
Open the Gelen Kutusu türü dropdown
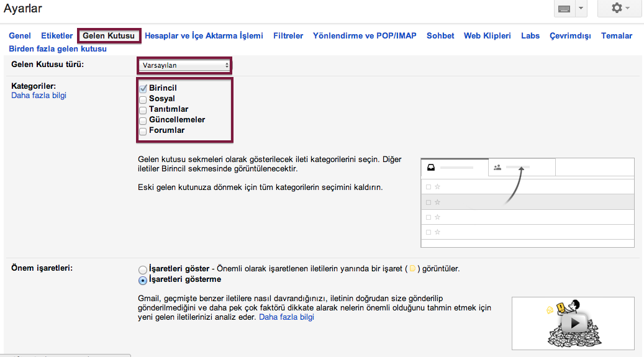click(184, 65)
